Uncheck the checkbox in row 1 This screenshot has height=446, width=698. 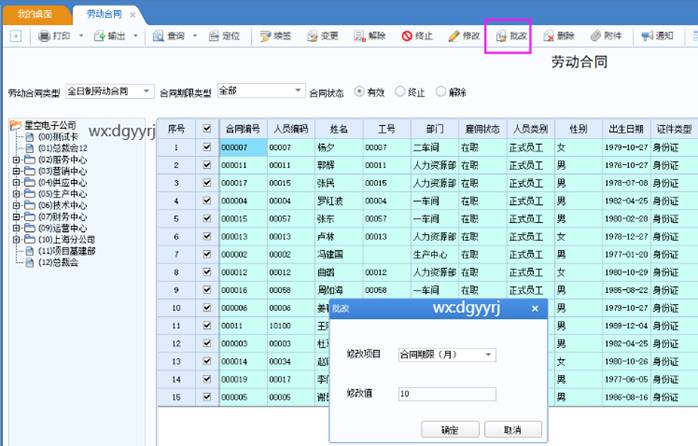tap(206, 148)
